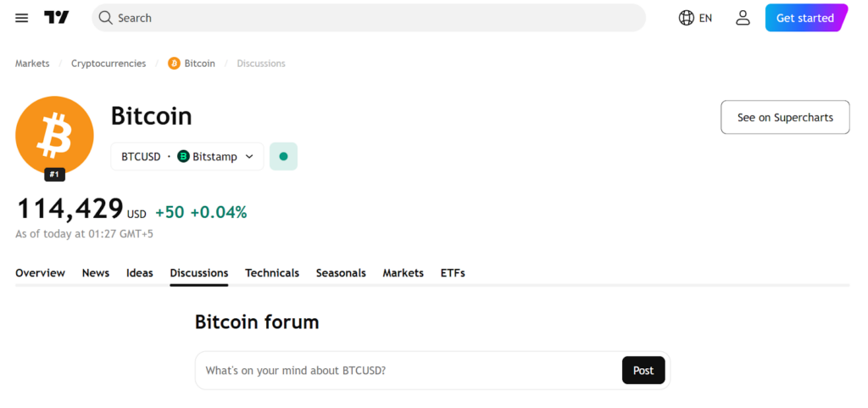Viewport: 868px width, 408px height.
Task: Go to the Seasonals tab
Action: coord(341,273)
